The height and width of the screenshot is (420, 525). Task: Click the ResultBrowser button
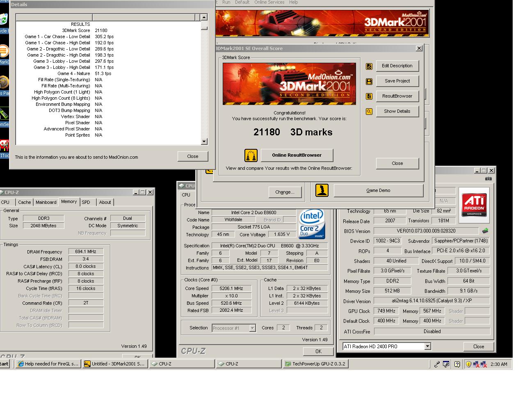pyautogui.click(x=397, y=96)
